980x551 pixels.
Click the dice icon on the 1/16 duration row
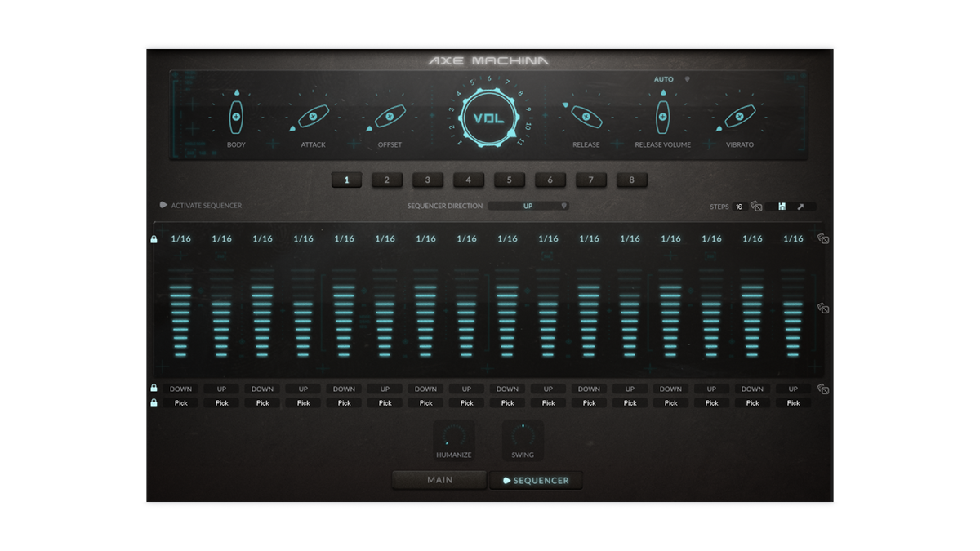pos(823,239)
